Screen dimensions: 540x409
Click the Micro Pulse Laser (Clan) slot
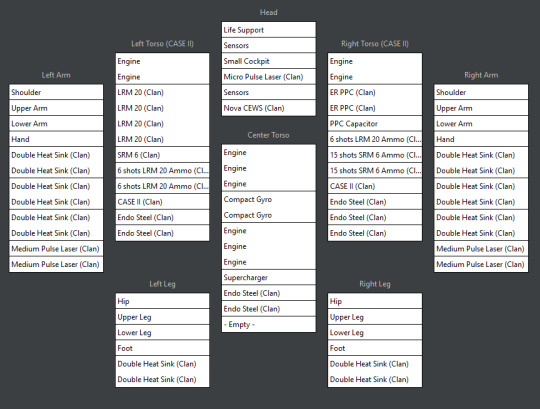coord(269,77)
